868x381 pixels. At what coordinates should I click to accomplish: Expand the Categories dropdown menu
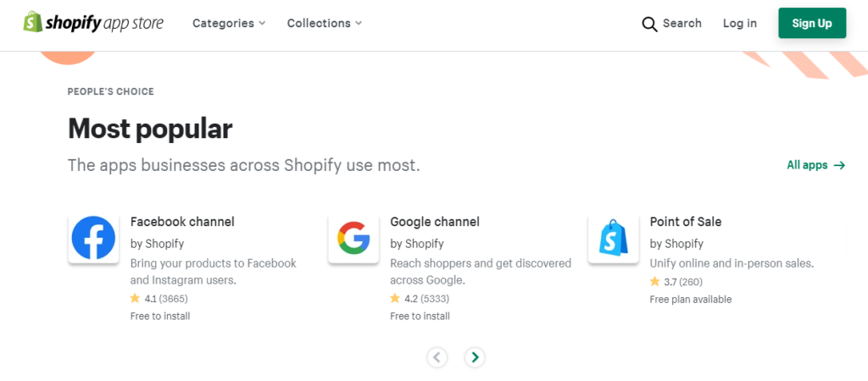[229, 23]
